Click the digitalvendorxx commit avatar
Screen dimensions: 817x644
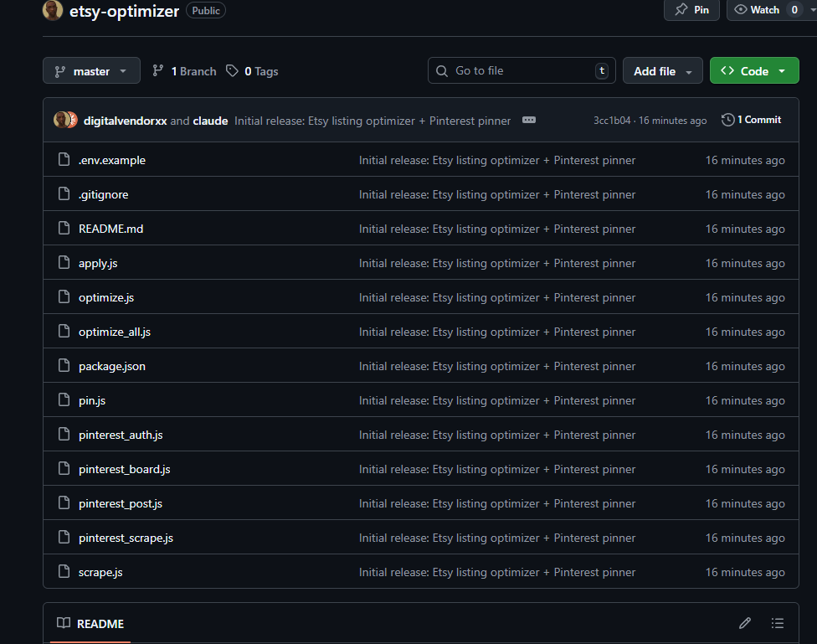62,120
